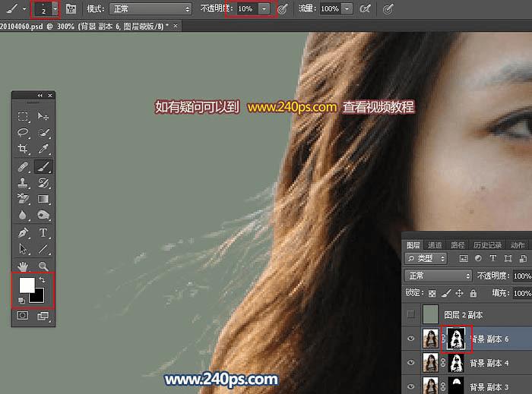Select the Eraser tool

tap(23, 199)
